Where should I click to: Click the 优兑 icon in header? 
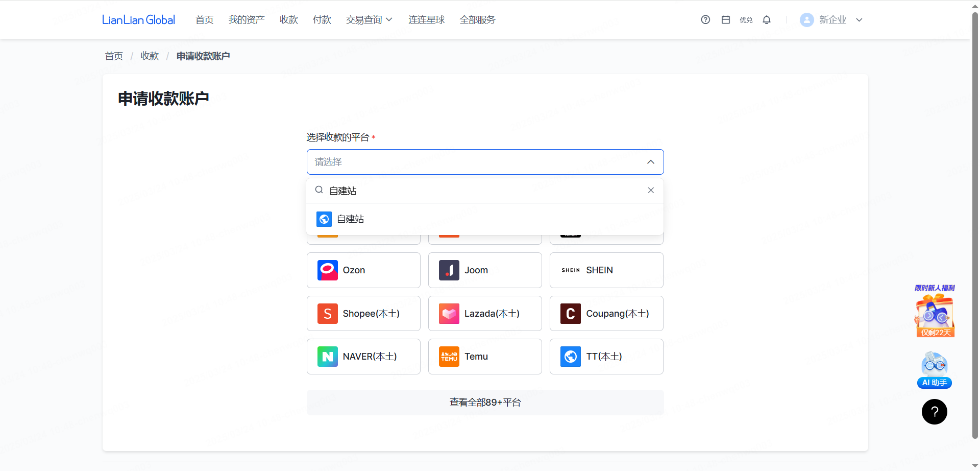coord(746,20)
